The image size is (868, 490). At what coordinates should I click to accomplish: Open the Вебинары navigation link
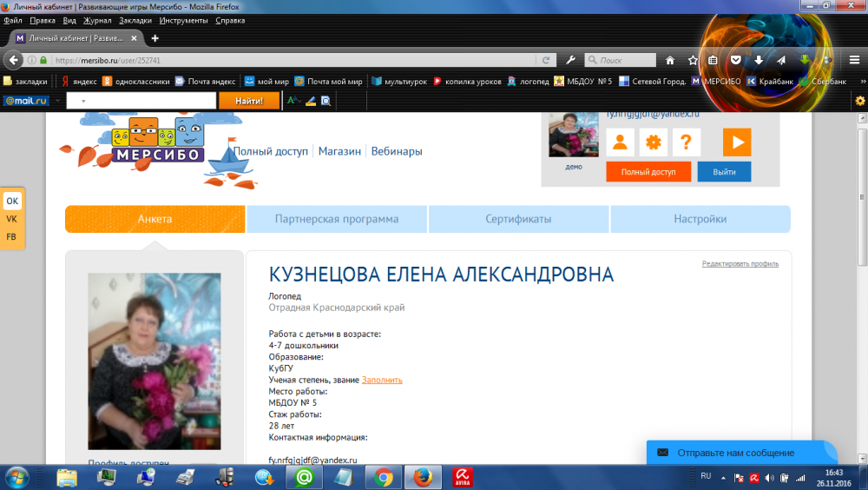click(397, 151)
